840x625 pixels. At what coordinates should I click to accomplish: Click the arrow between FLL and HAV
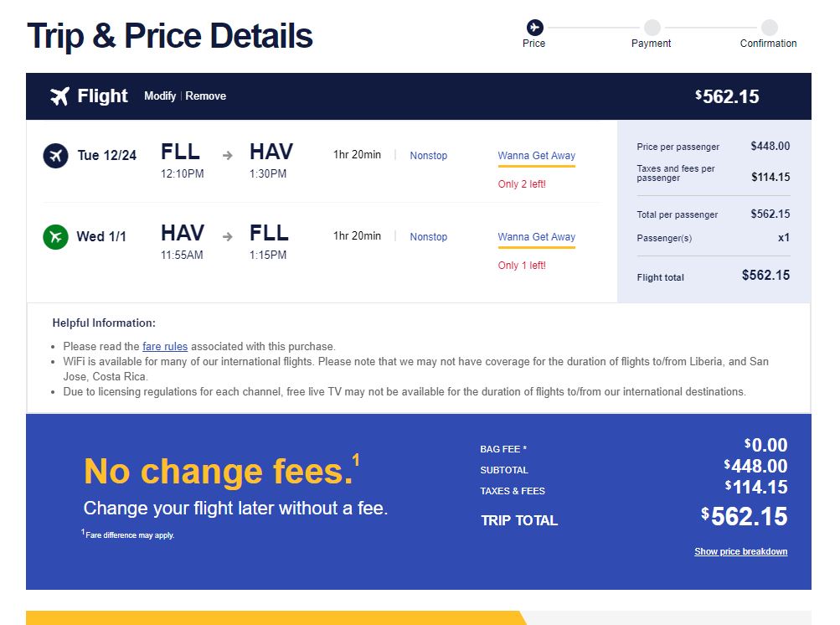click(x=228, y=156)
